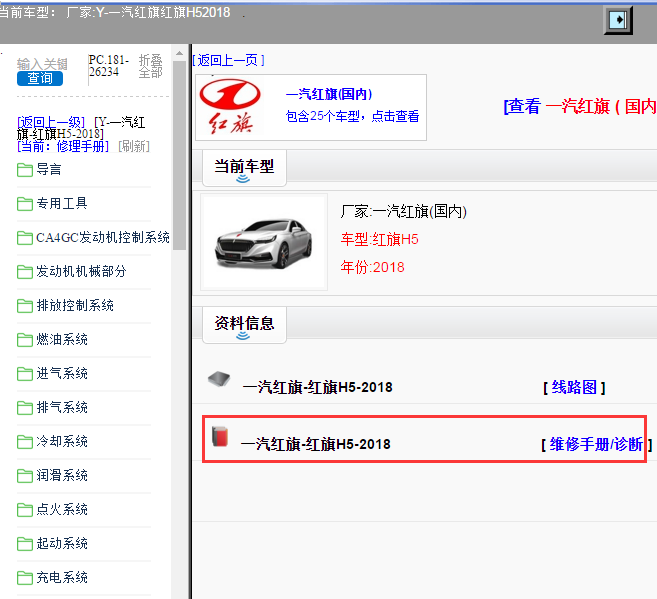Select the 当前车型 tab header

click(244, 167)
